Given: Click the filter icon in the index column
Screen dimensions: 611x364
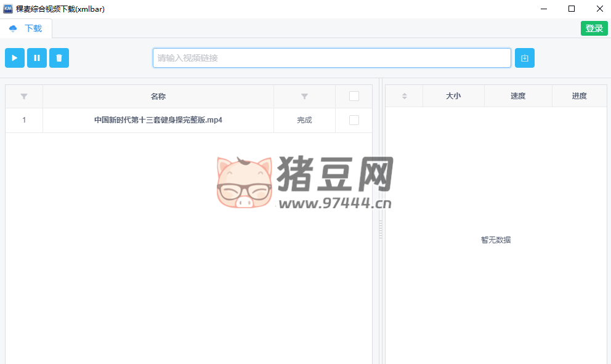Looking at the screenshot, I should pyautogui.click(x=24, y=97).
